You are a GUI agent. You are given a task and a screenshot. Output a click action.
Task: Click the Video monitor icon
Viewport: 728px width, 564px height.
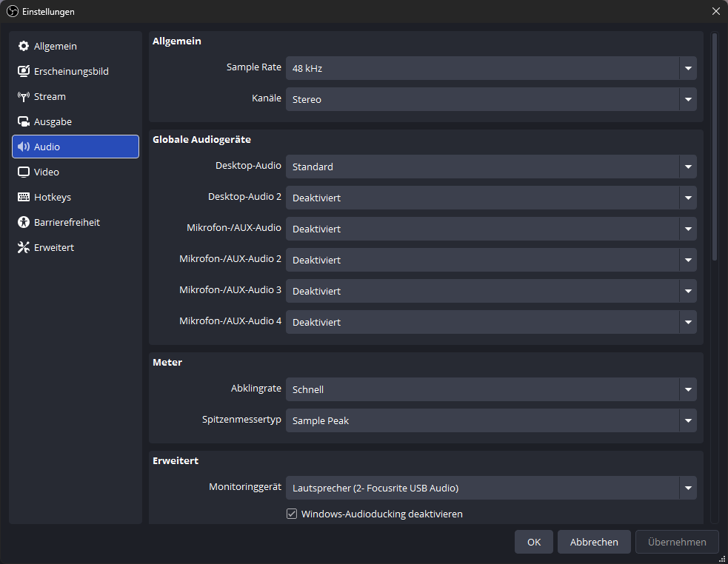[24, 172]
